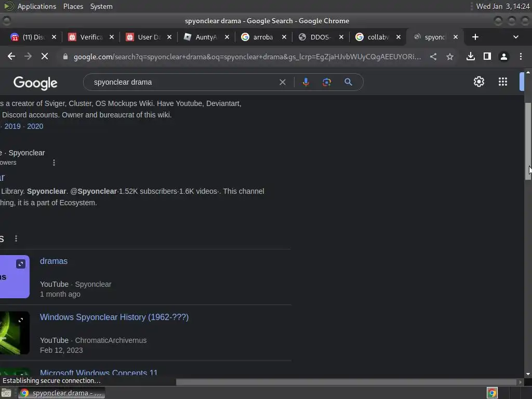The height and width of the screenshot is (399, 532).
Task: Click the '@Spyonclear' channel snippet text
Action: [94, 191]
